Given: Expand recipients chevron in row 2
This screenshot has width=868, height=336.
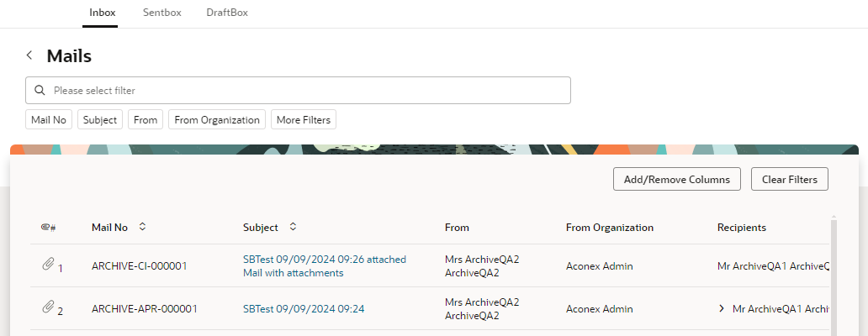Looking at the screenshot, I should point(722,308).
